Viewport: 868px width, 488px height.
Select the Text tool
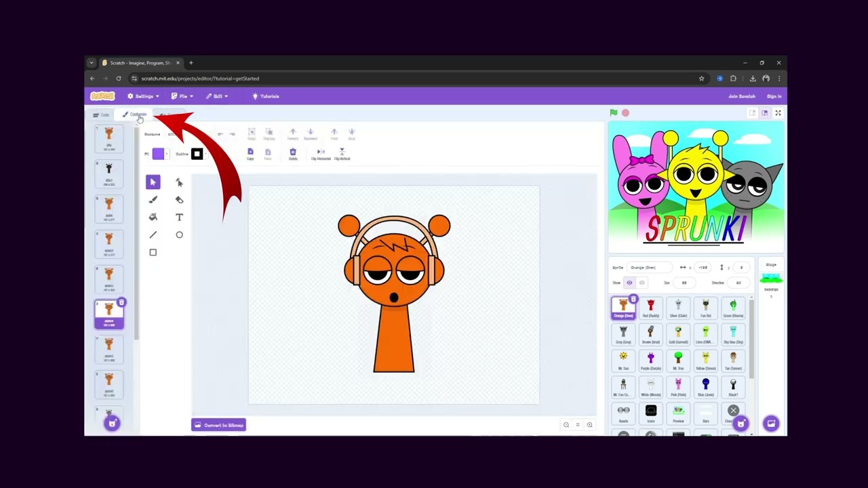179,218
